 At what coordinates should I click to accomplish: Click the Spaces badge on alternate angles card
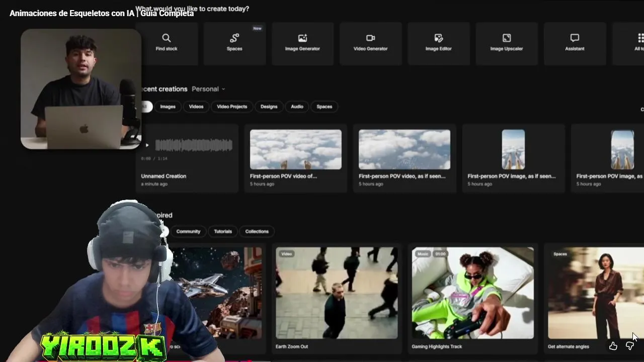click(x=560, y=254)
